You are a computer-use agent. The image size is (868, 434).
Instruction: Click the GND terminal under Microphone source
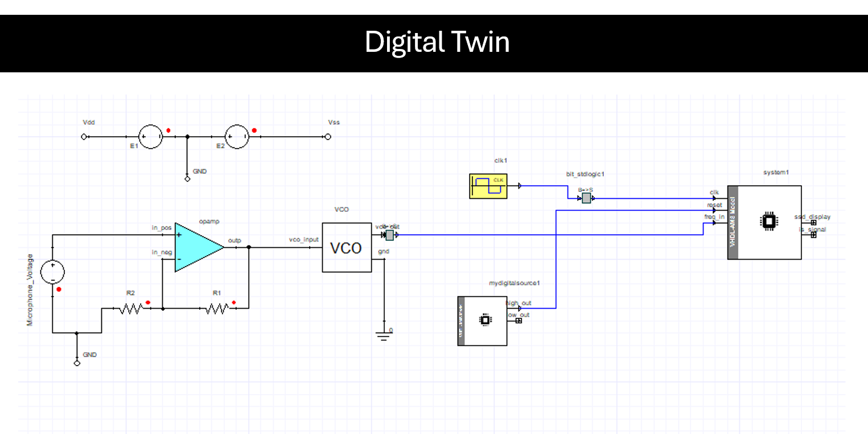coord(77,363)
